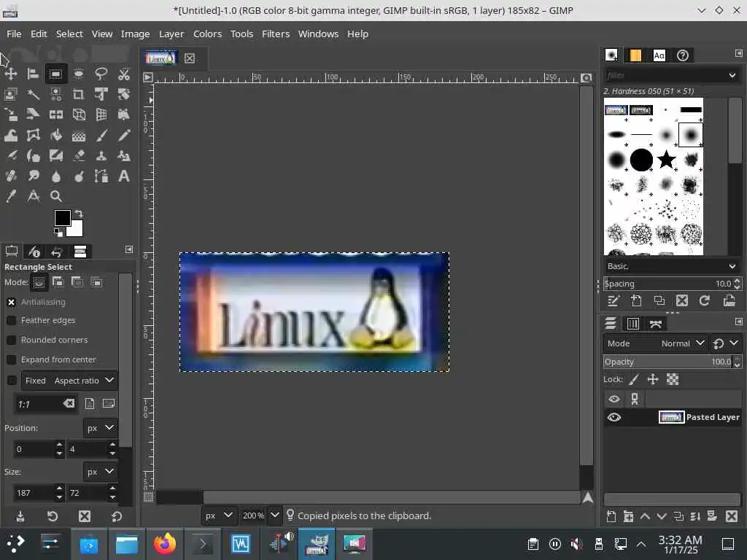Select the Move tool
The height and width of the screenshot is (560, 747).
tap(10, 74)
